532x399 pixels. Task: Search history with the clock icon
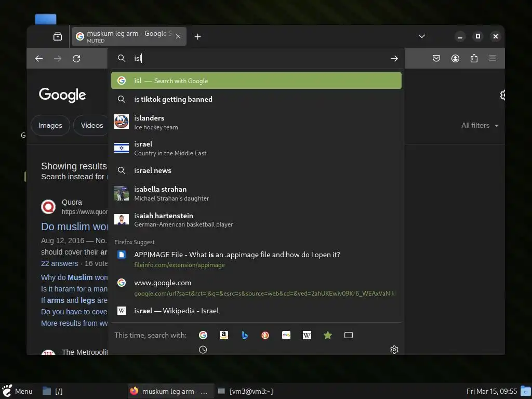pos(203,350)
